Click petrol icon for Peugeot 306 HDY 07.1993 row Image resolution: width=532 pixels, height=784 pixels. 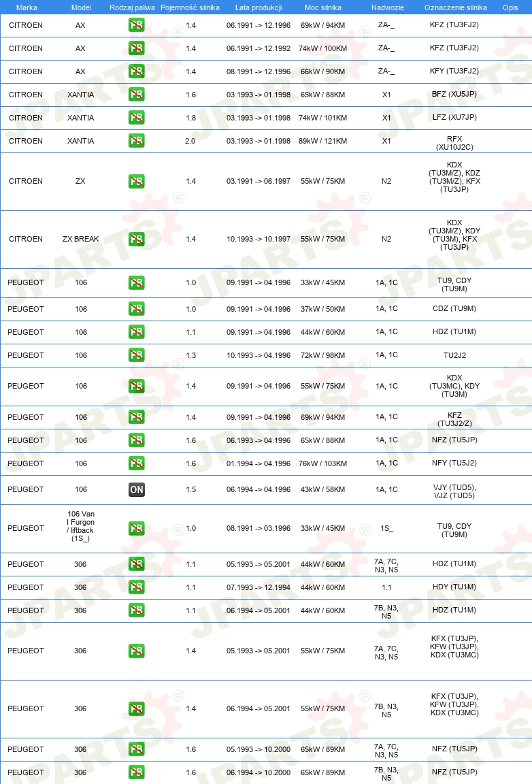pos(137,587)
